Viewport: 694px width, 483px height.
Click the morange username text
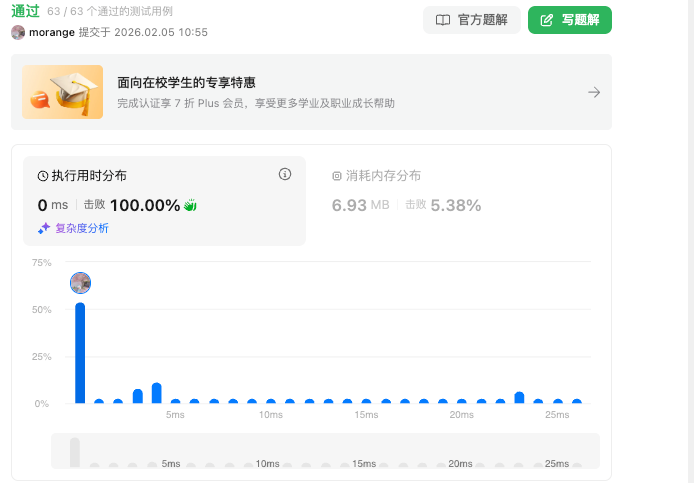(x=52, y=32)
